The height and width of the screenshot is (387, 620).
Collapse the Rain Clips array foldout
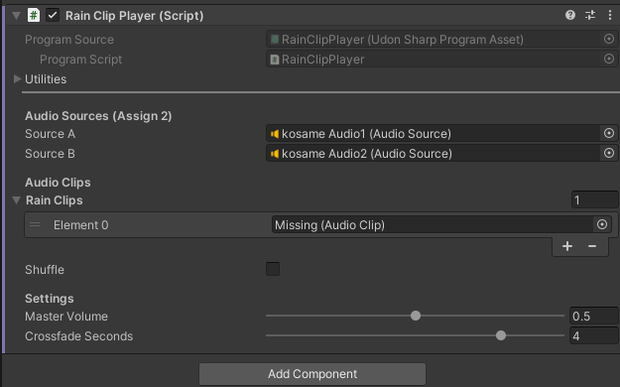[16, 200]
